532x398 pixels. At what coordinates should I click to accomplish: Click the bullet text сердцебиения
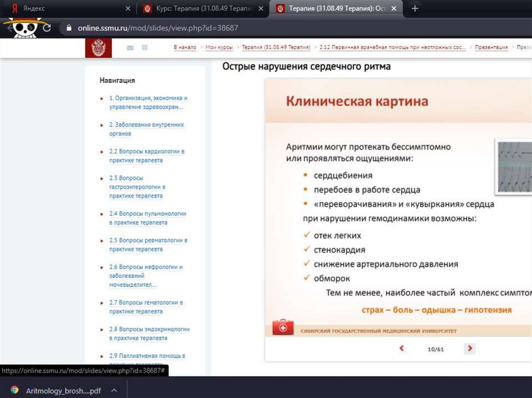[x=343, y=175]
